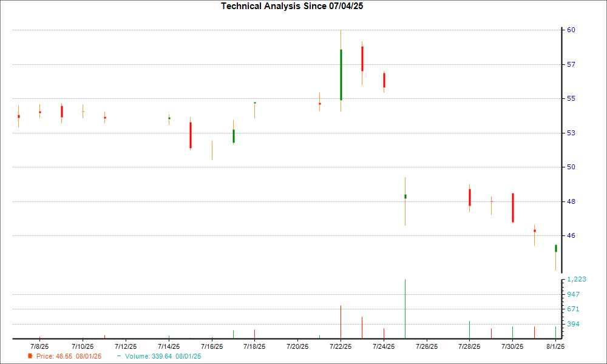Click the 8/1/25 date label

coord(555,346)
